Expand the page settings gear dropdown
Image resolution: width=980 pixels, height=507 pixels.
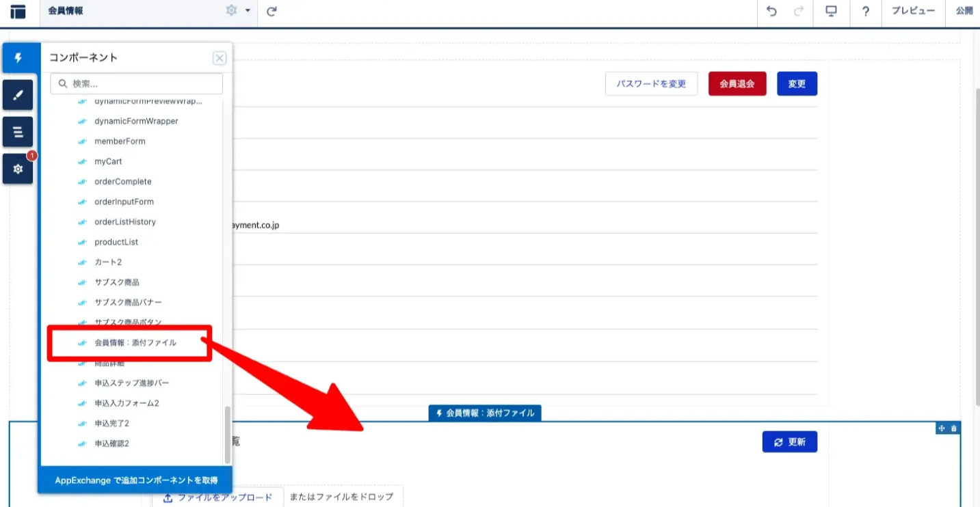point(237,11)
